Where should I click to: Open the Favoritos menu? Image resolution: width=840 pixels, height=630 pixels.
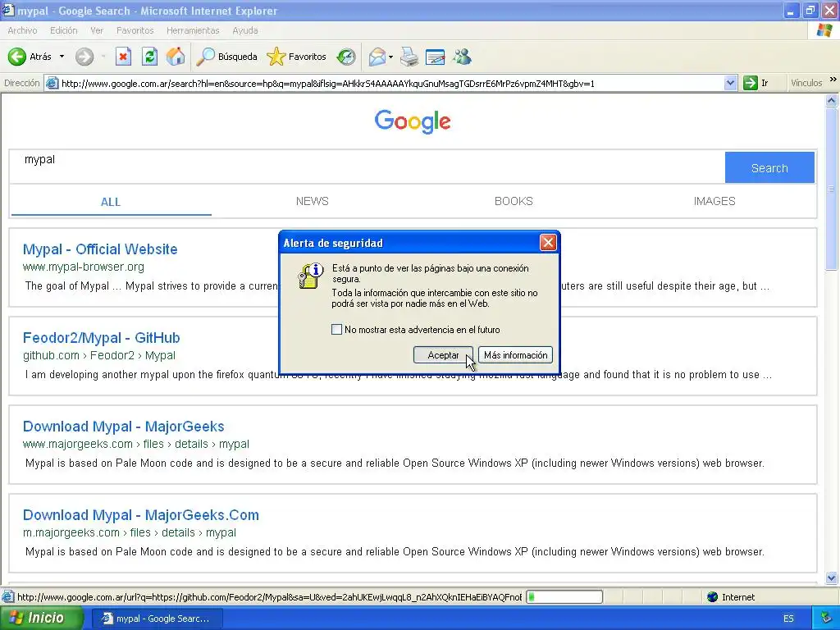point(135,30)
